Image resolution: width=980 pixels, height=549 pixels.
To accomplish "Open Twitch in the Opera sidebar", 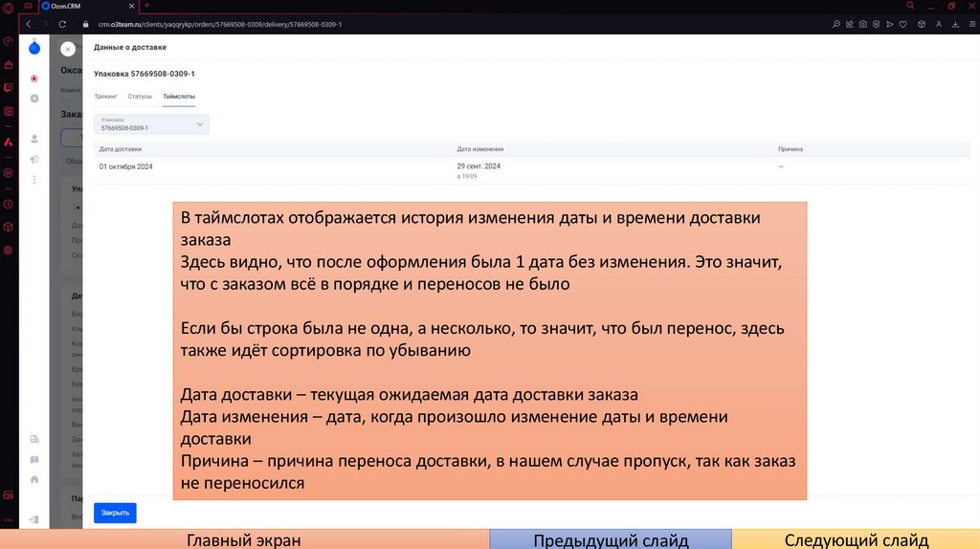I will [x=8, y=87].
